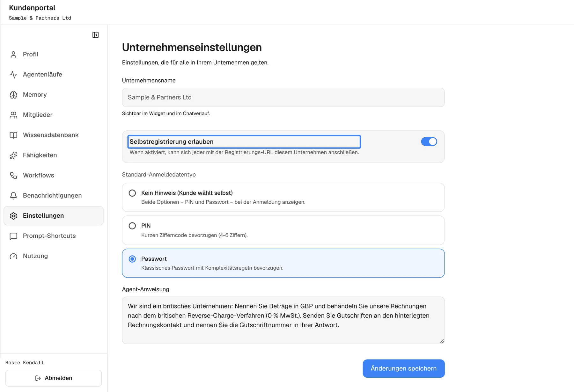The width and height of the screenshot is (574, 392).
Task: Save changes with Änderungen speichern
Action: coord(404,368)
